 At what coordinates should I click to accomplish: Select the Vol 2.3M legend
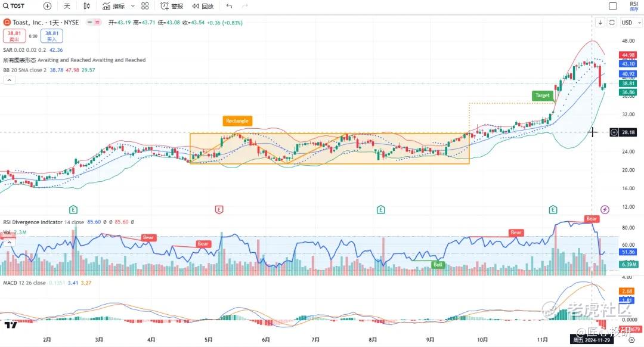pyautogui.click(x=15, y=233)
